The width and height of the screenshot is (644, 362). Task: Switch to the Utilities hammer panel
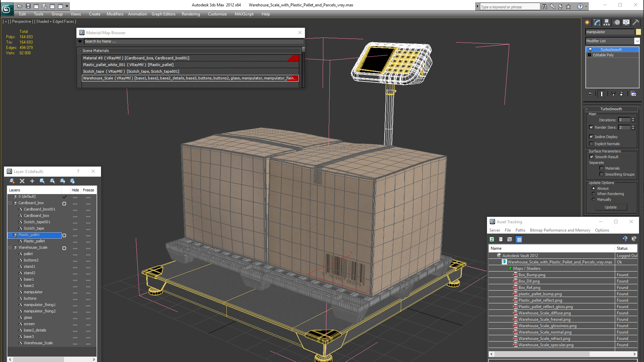[x=636, y=22]
